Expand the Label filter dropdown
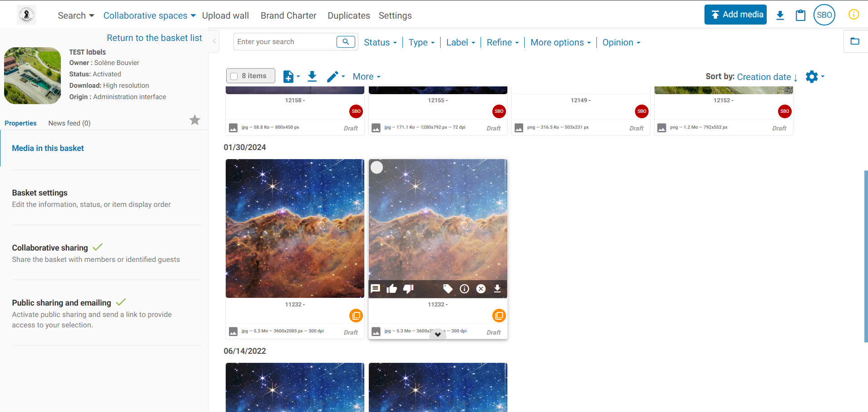The width and height of the screenshot is (868, 412). pyautogui.click(x=461, y=42)
